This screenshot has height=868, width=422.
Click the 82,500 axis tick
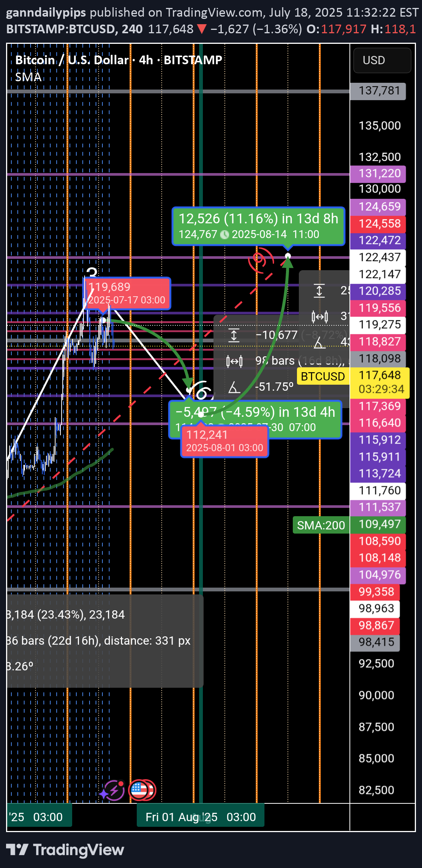pos(376,790)
